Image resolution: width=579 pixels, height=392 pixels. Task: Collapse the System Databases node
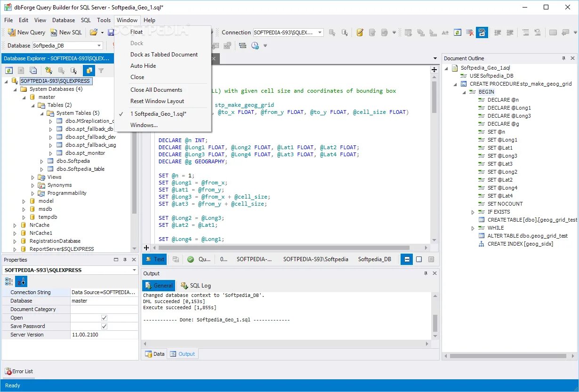click(15, 89)
